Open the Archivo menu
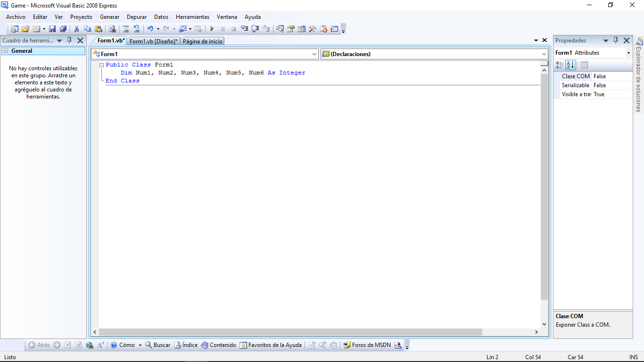 click(x=16, y=17)
